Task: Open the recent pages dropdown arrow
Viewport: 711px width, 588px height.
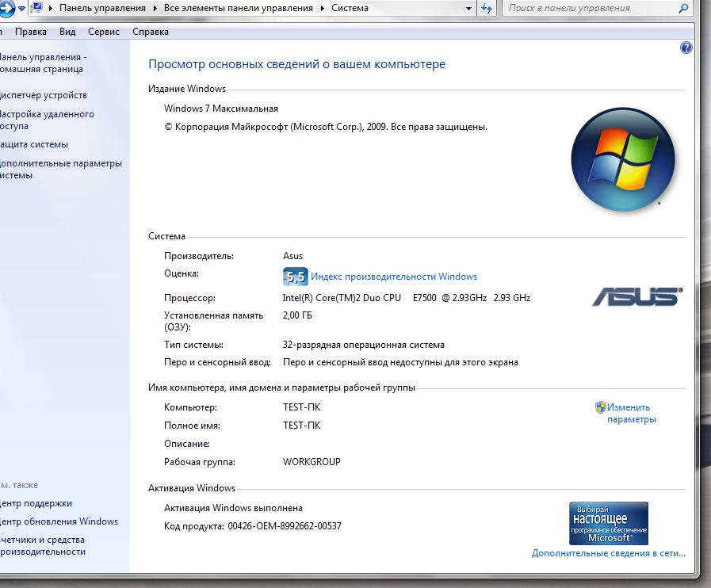Action: [x=21, y=8]
